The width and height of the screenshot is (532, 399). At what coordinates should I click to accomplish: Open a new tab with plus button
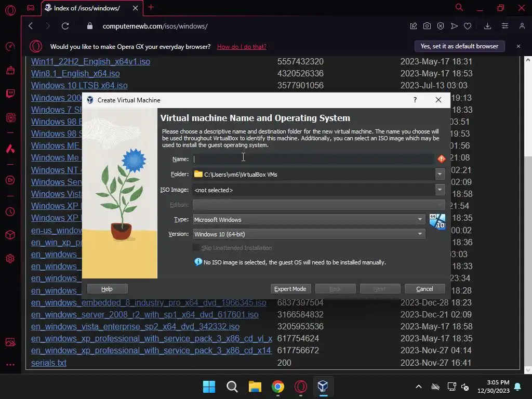click(x=151, y=7)
